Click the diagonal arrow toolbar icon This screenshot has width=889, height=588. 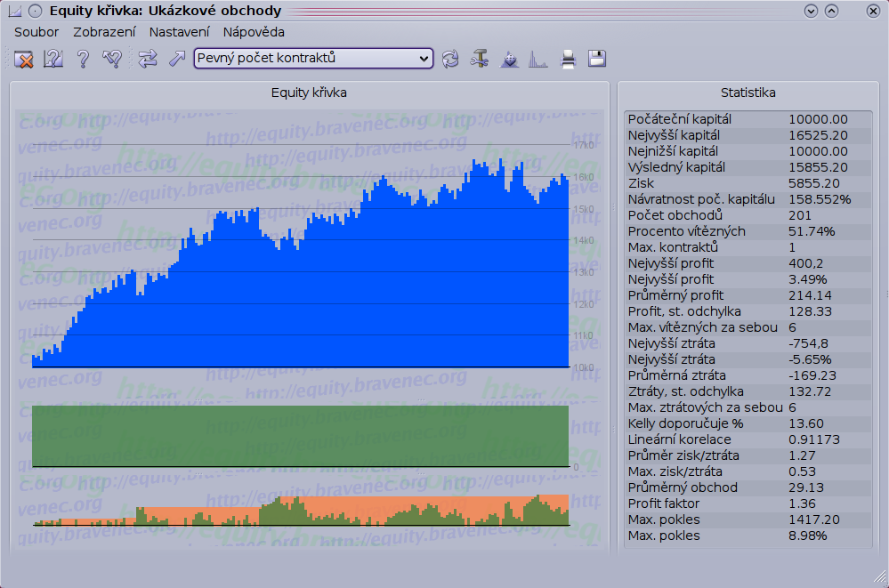(x=176, y=60)
